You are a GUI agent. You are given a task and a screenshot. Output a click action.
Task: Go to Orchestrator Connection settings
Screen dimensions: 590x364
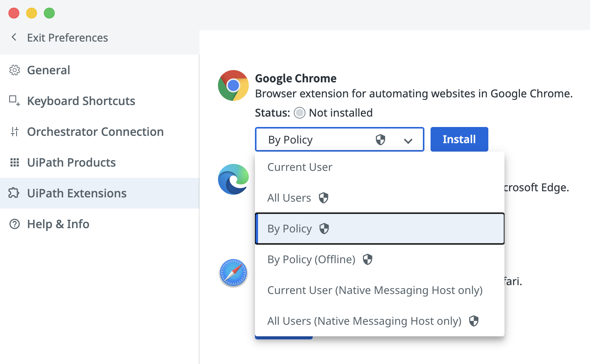pos(99,132)
